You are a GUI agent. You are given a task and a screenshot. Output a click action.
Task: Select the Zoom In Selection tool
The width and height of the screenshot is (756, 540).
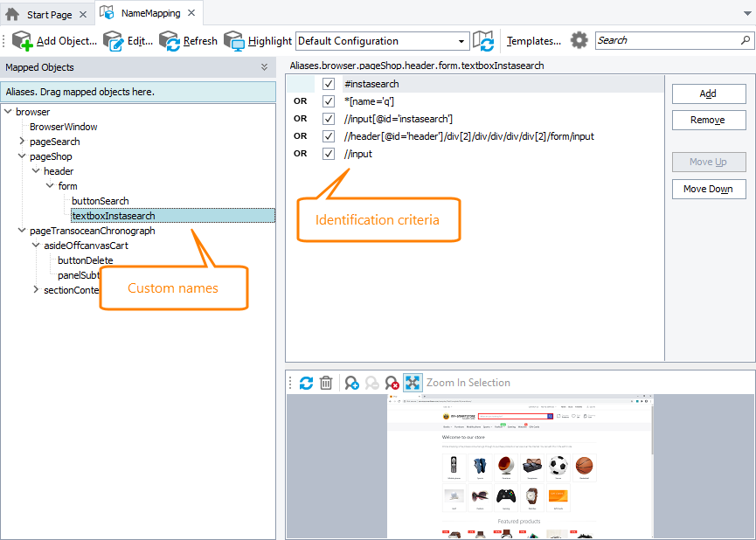(x=413, y=383)
